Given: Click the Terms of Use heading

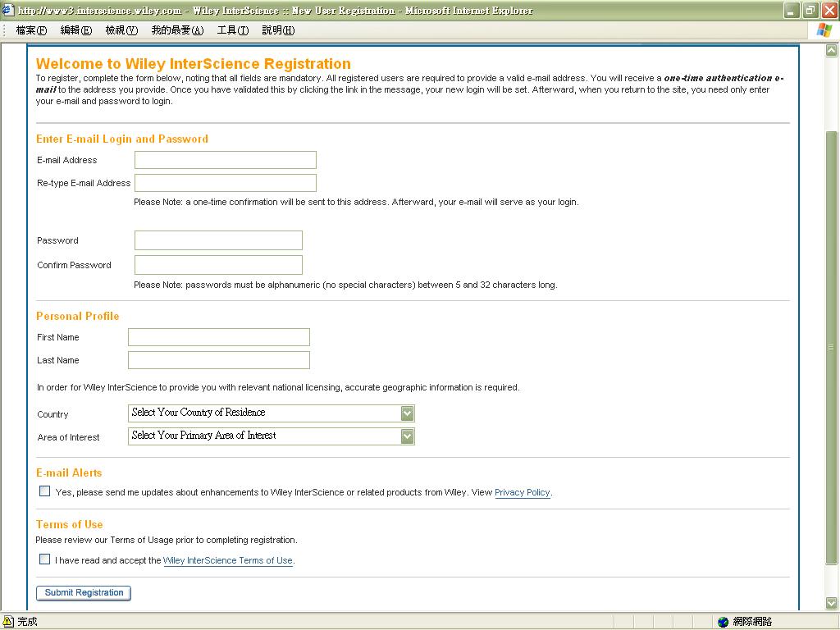Looking at the screenshot, I should pyautogui.click(x=70, y=524).
